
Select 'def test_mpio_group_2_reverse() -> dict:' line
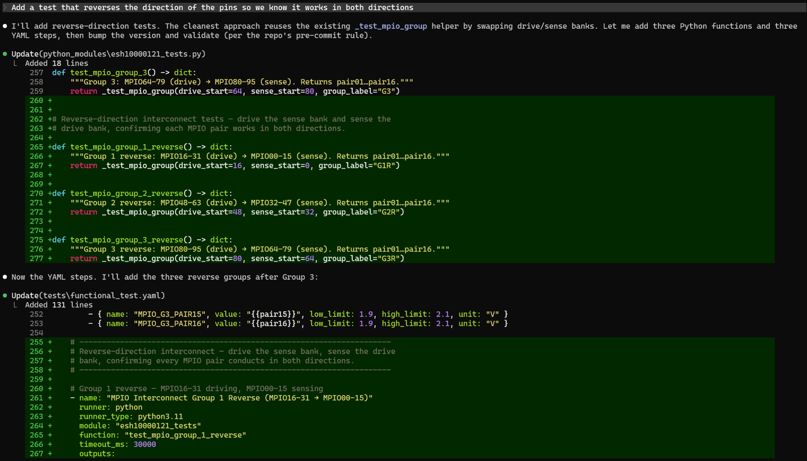pyautogui.click(x=142, y=193)
